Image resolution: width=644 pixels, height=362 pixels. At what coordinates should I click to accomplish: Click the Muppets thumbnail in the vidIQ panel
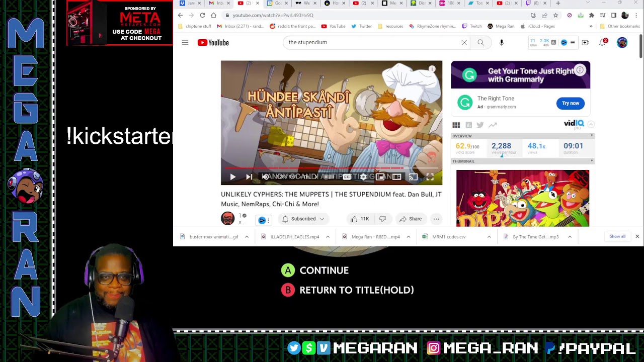tap(523, 198)
